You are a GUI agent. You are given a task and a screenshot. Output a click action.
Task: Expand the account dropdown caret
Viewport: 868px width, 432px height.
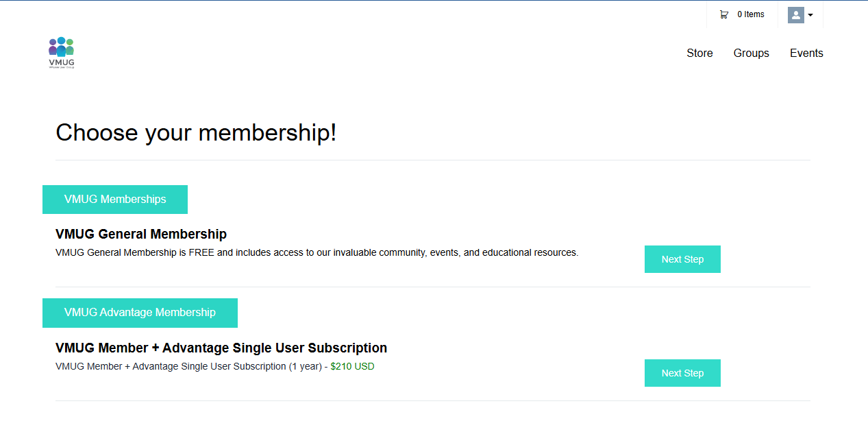click(810, 15)
